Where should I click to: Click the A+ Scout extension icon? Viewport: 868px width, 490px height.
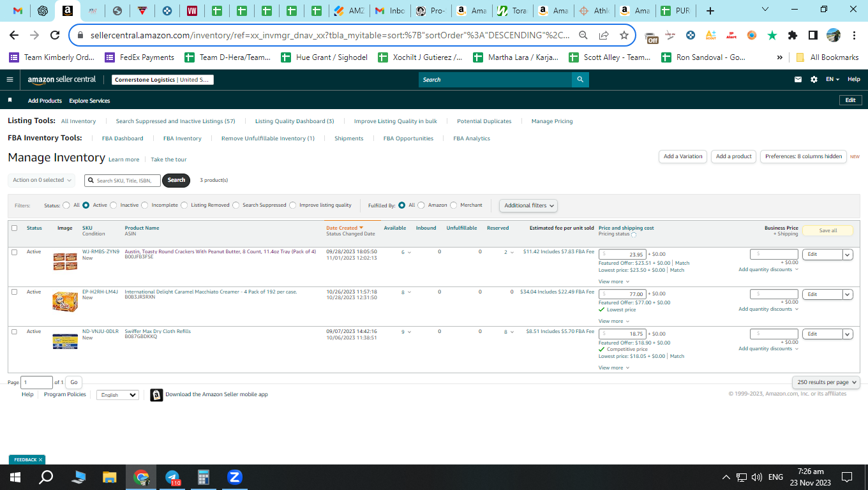711,35
